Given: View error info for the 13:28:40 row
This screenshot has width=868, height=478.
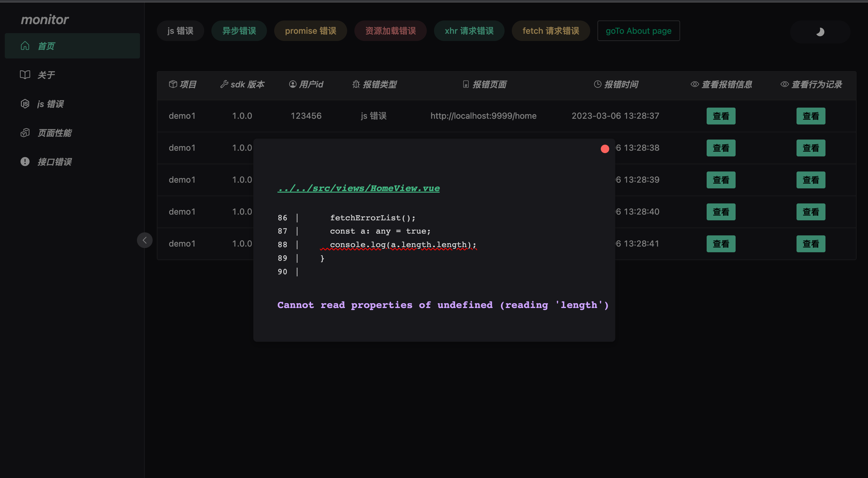Looking at the screenshot, I should coord(721,212).
